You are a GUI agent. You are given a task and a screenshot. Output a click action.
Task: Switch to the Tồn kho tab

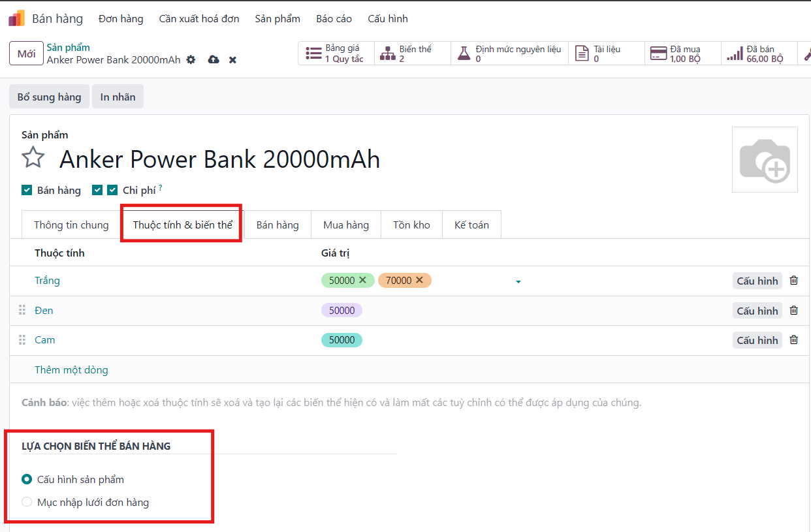tap(411, 225)
